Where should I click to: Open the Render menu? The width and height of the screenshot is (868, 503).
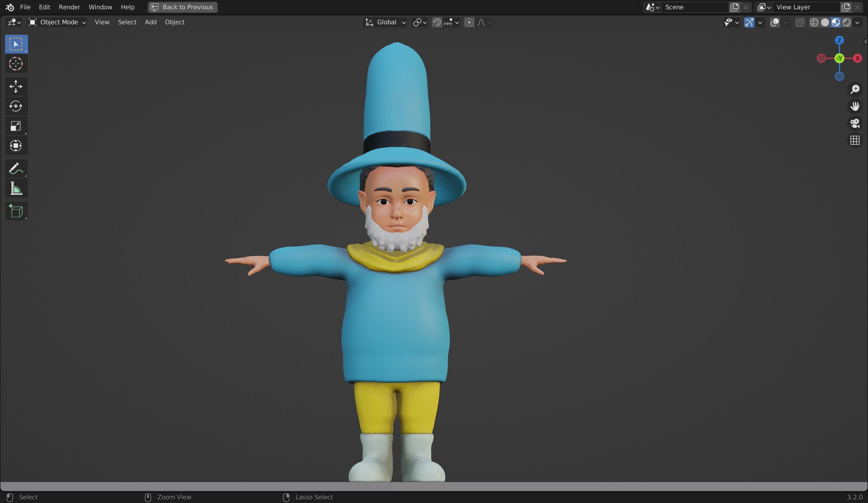(69, 7)
